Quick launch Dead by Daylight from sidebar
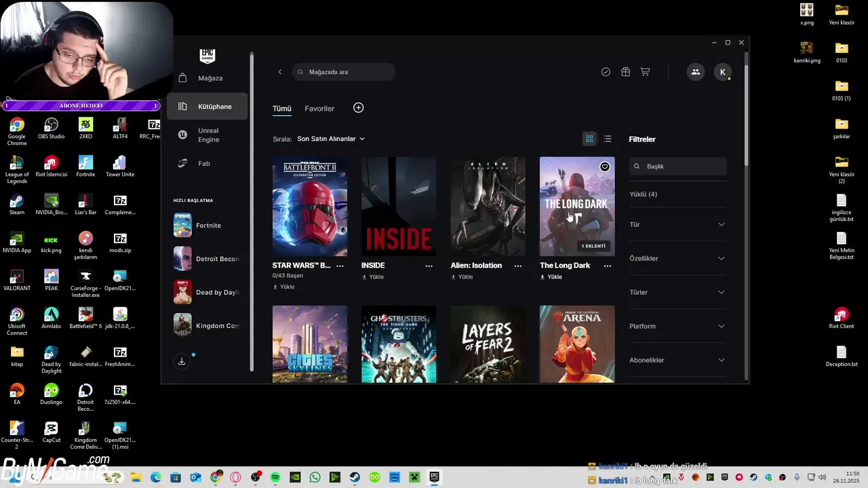The height and width of the screenshot is (488, 868). point(207,292)
